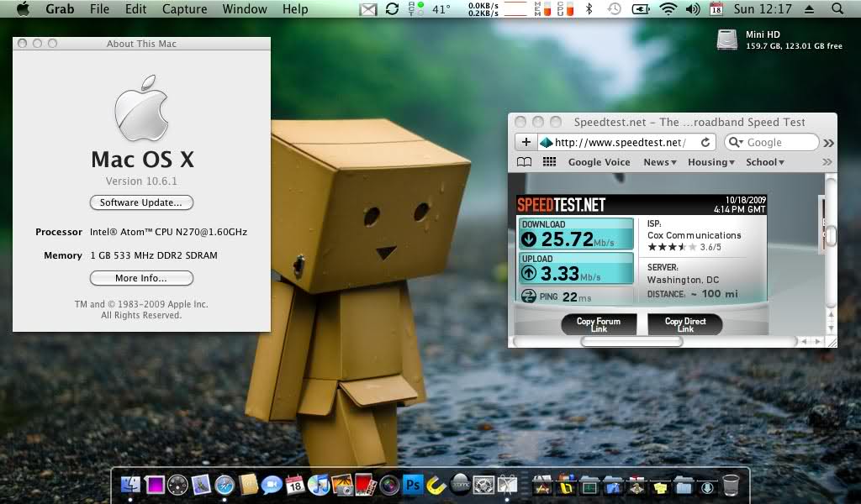861x504 pixels.
Task: Launch iTunes from the Dock
Action: click(319, 485)
